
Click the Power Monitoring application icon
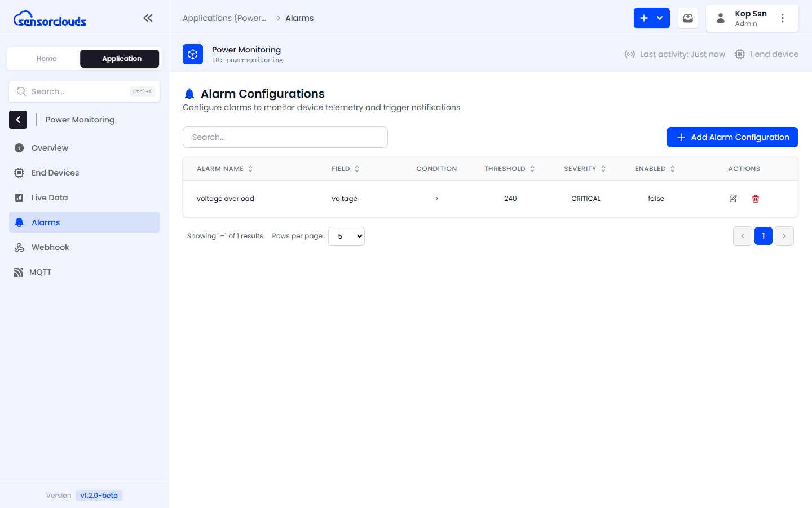pyautogui.click(x=193, y=54)
